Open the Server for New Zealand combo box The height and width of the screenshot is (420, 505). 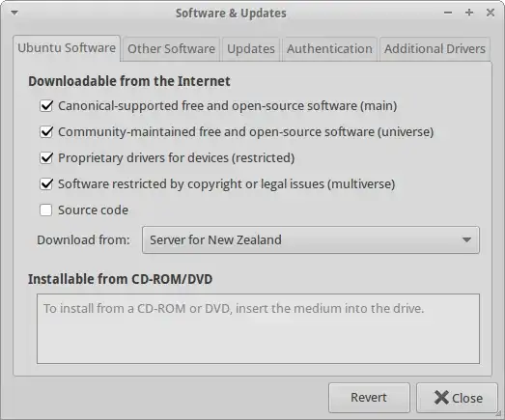(311, 240)
